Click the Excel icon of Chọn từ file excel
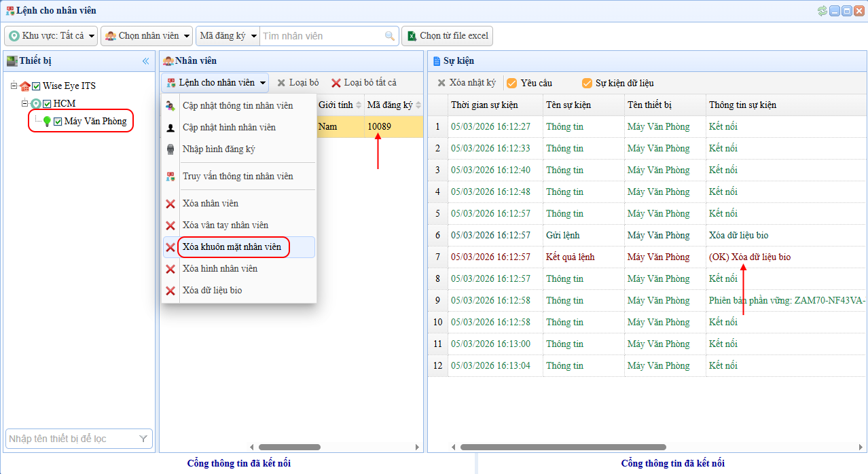This screenshot has width=868, height=474. tap(412, 36)
